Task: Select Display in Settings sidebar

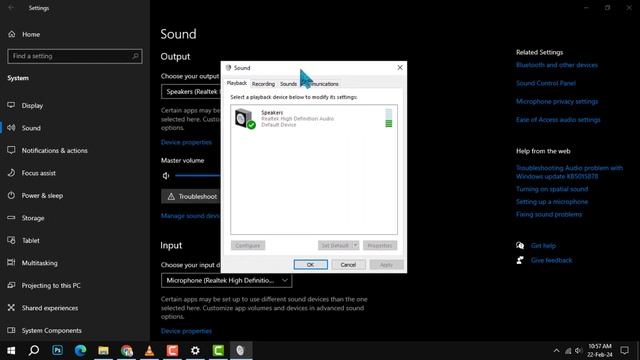Action: pyautogui.click(x=32, y=105)
